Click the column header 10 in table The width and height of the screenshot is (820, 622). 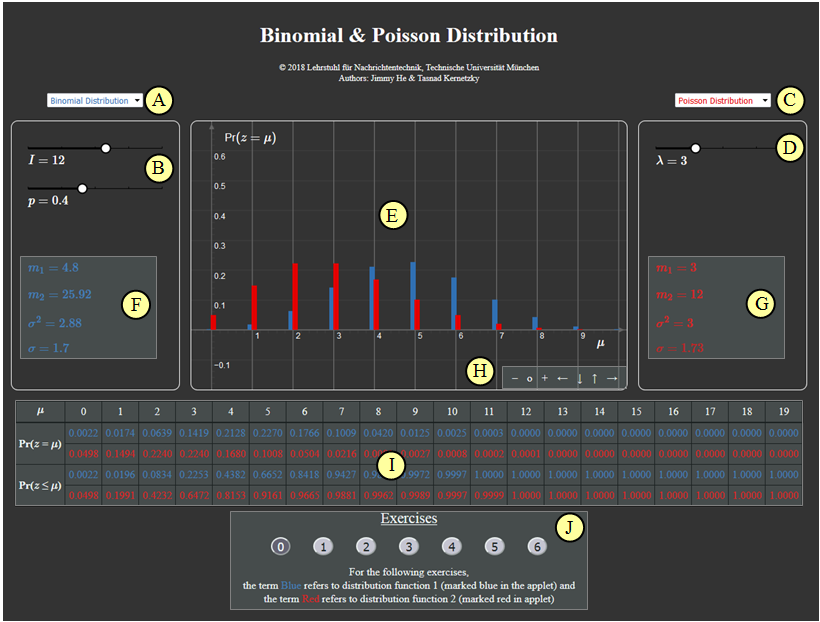(x=452, y=411)
